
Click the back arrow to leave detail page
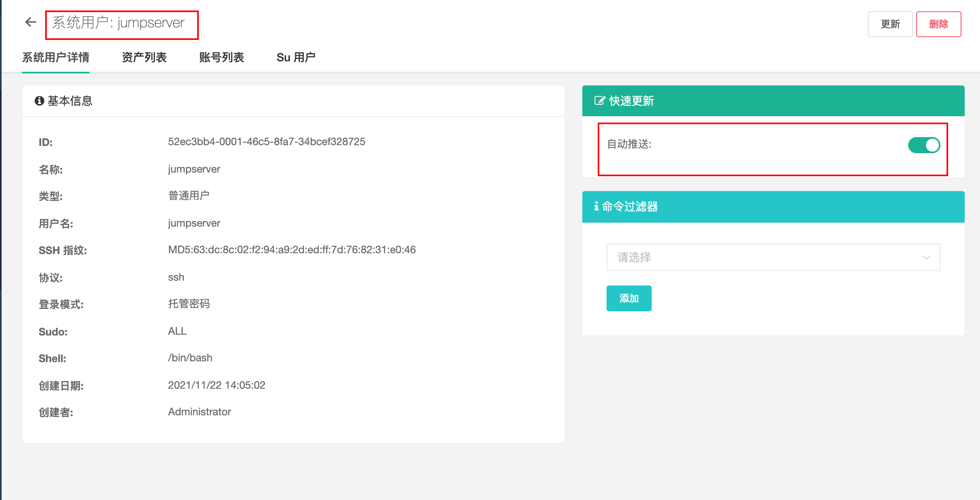tap(30, 22)
